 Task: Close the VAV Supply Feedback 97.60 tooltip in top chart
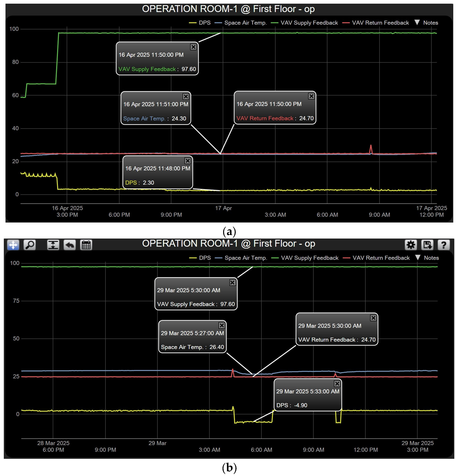(193, 47)
